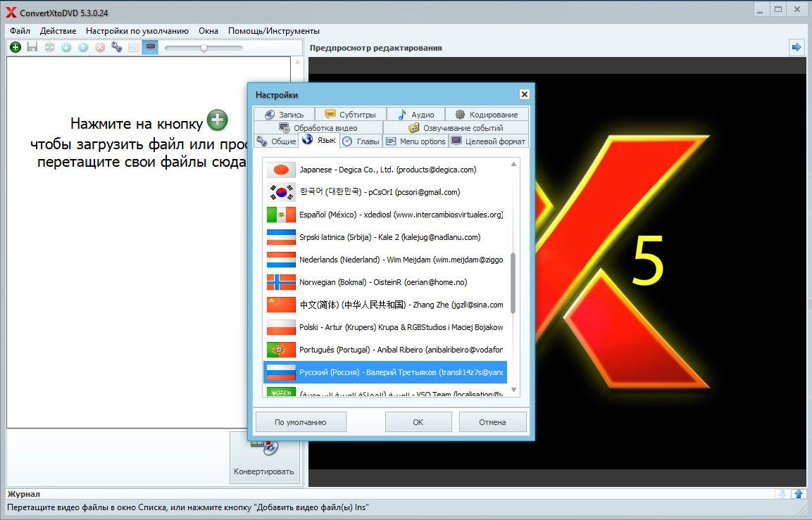Open the Помощь/Инструменты menu
The width and height of the screenshot is (812, 520).
(x=274, y=31)
